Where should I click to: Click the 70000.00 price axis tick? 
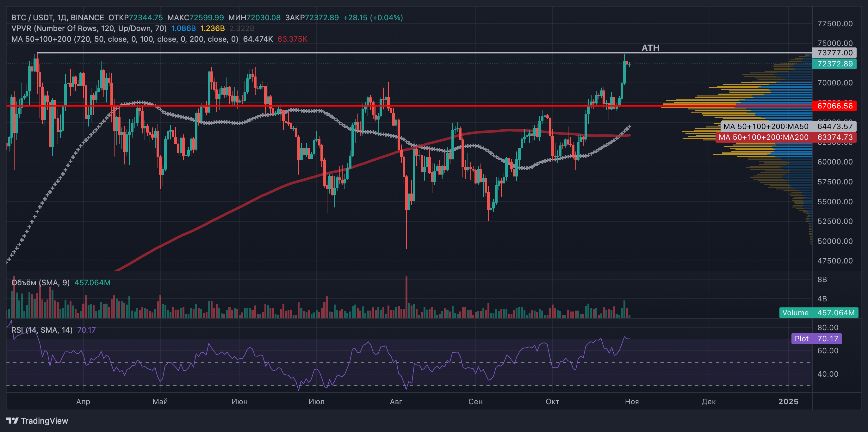point(835,83)
